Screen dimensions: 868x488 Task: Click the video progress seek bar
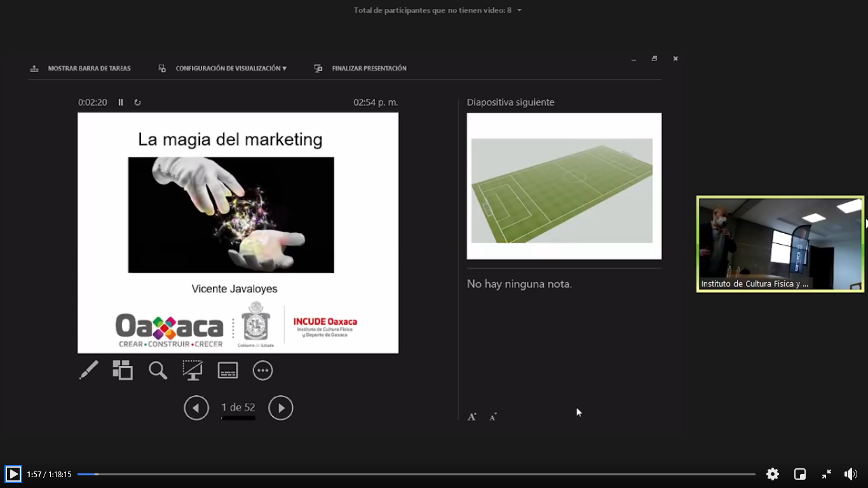click(x=416, y=474)
